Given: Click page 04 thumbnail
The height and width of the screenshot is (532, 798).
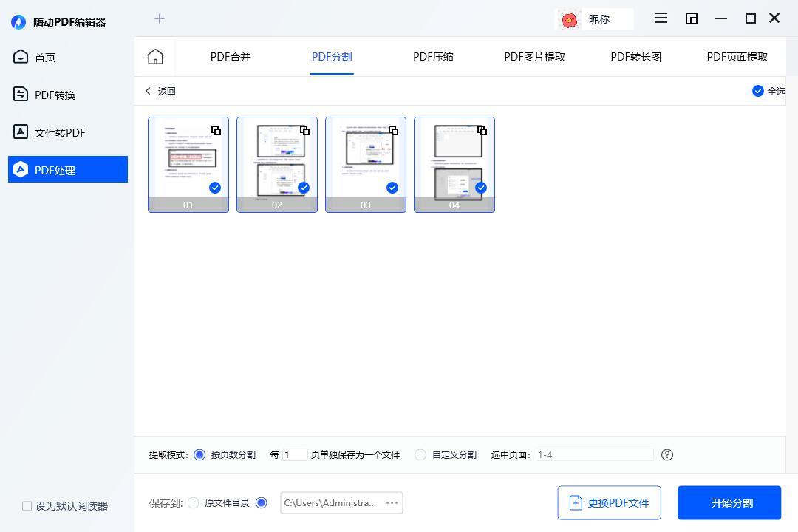Looking at the screenshot, I should [x=454, y=165].
